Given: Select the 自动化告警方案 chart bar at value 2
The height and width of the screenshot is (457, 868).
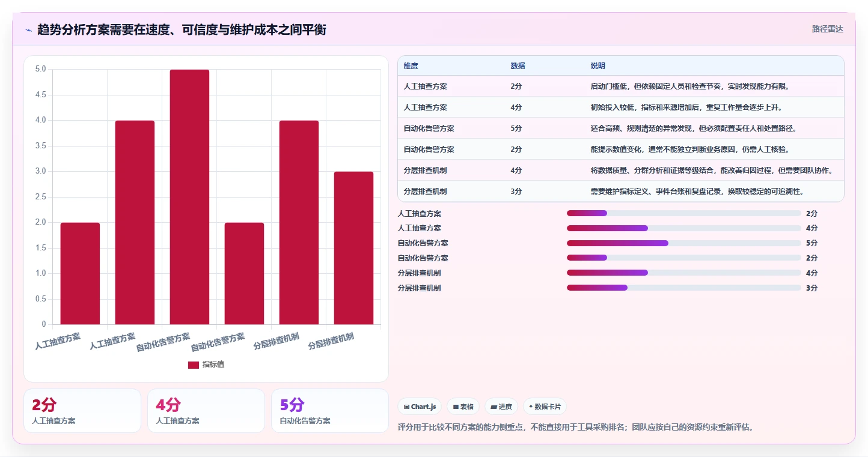Looking at the screenshot, I should pos(244,273).
